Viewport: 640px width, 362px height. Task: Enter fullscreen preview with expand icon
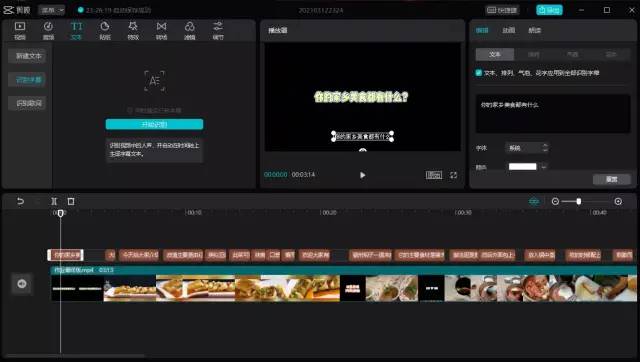(453, 175)
